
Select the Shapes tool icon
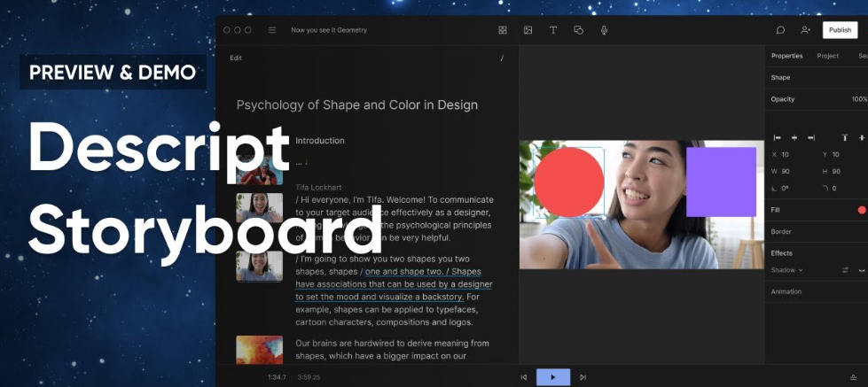coord(578,30)
